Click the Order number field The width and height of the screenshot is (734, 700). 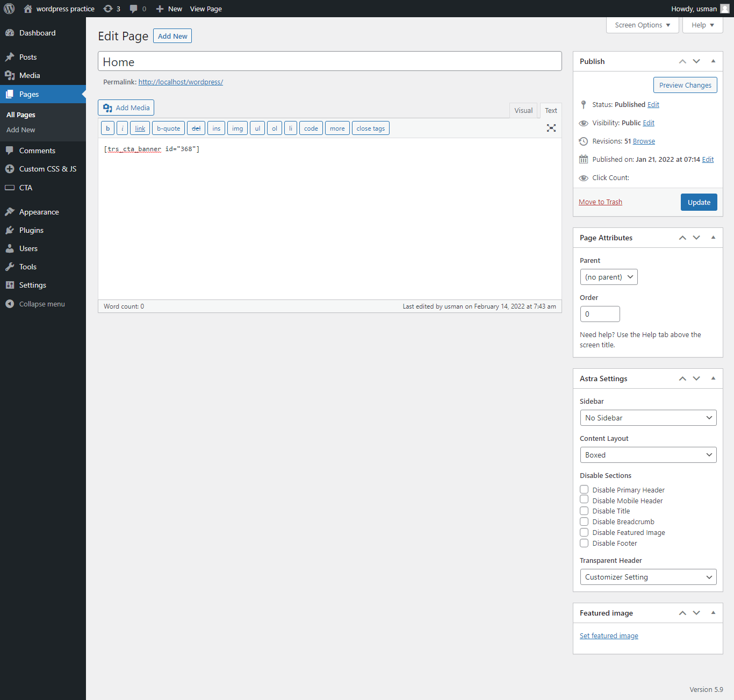point(600,314)
